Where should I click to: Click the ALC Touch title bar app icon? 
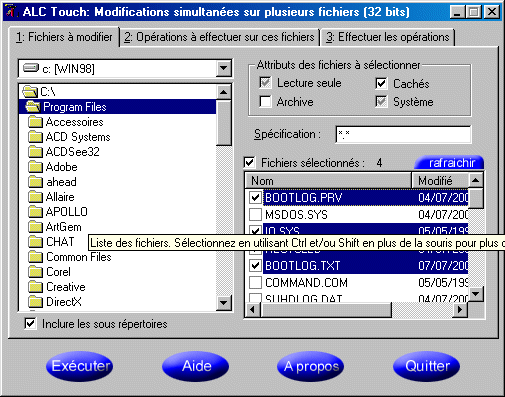coord(11,12)
